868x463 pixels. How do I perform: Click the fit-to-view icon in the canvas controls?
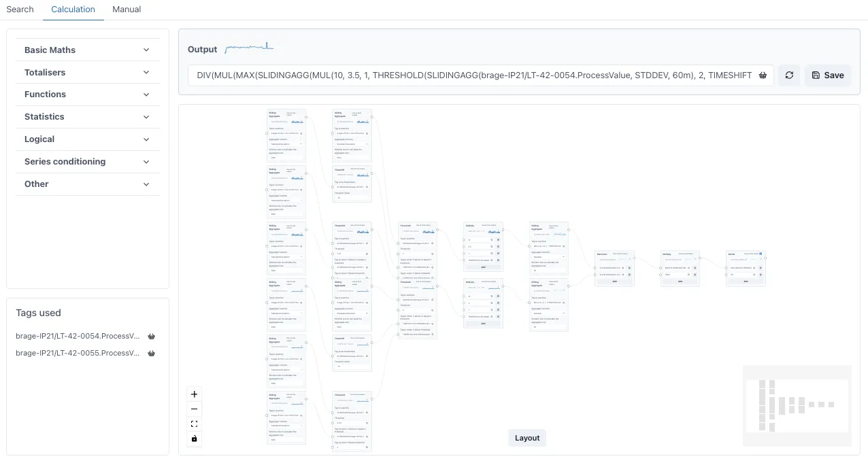(194, 424)
